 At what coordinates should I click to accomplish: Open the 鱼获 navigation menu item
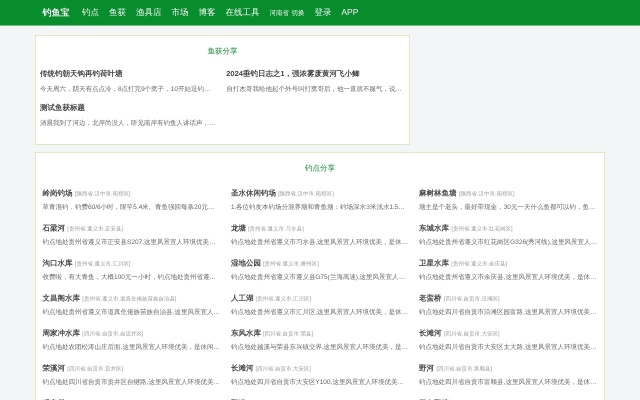pos(117,12)
